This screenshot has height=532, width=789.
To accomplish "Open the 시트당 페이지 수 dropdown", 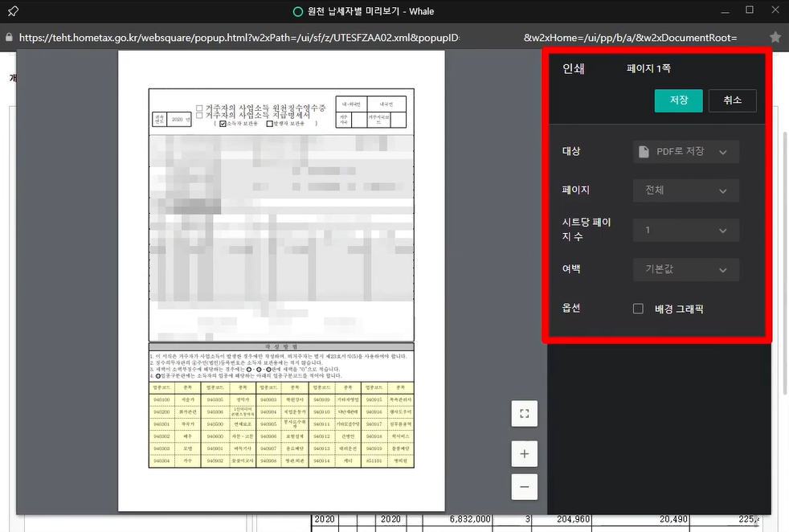I will [x=686, y=230].
